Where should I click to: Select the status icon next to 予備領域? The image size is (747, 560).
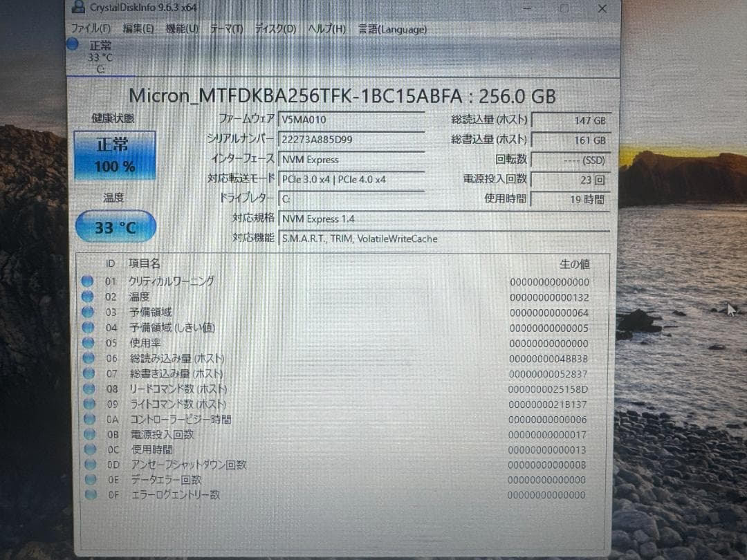click(86, 312)
